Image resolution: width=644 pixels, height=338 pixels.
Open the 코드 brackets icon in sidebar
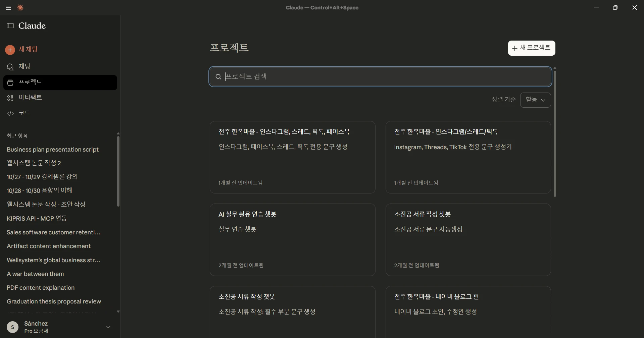pos(10,113)
